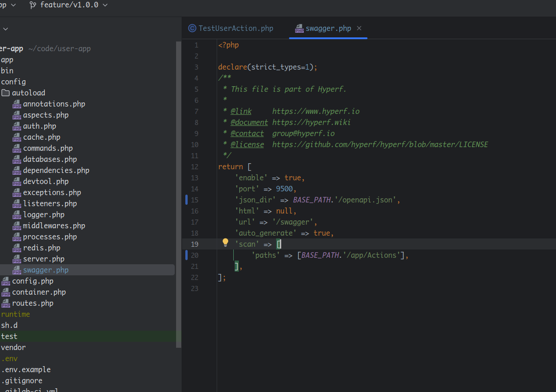Image resolution: width=556 pixels, height=392 pixels.
Task: Follow the https://www.hyperf.io link
Action: point(316,111)
